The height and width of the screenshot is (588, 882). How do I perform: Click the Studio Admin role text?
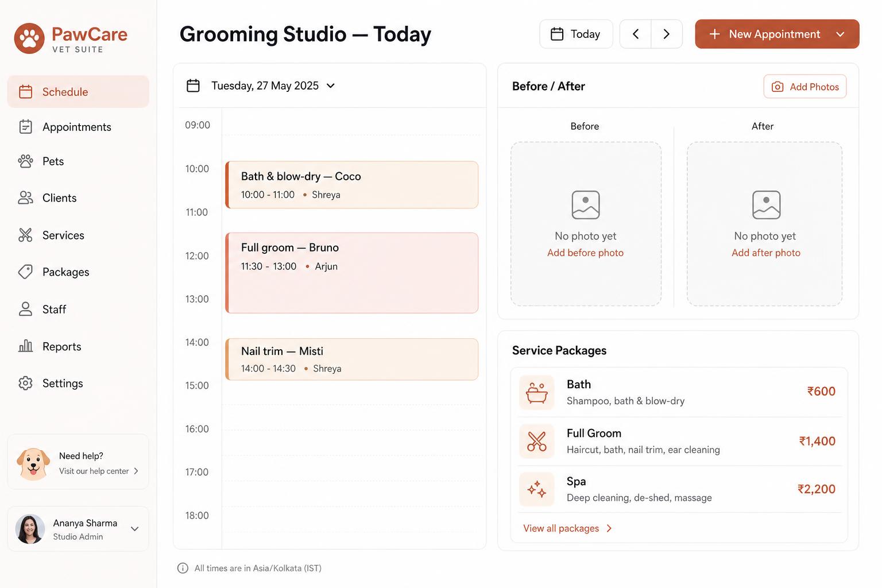coord(78,537)
